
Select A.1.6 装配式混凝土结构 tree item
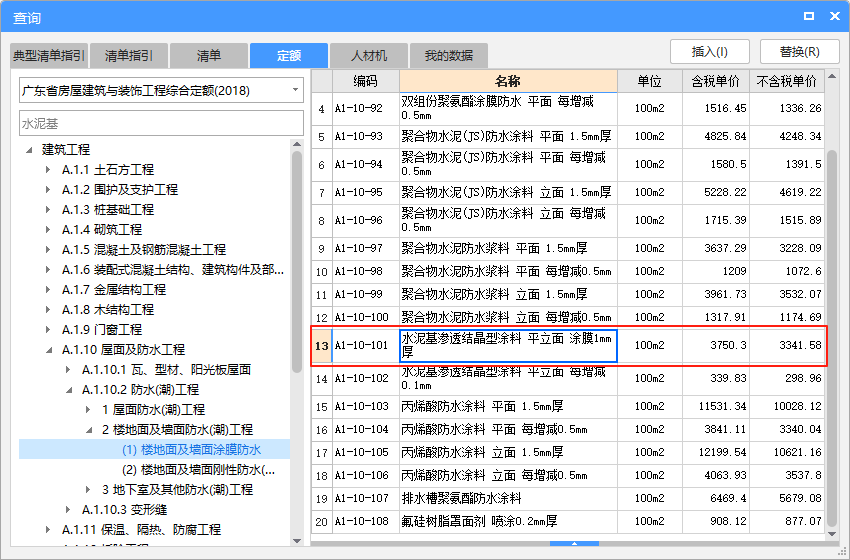click(x=173, y=270)
